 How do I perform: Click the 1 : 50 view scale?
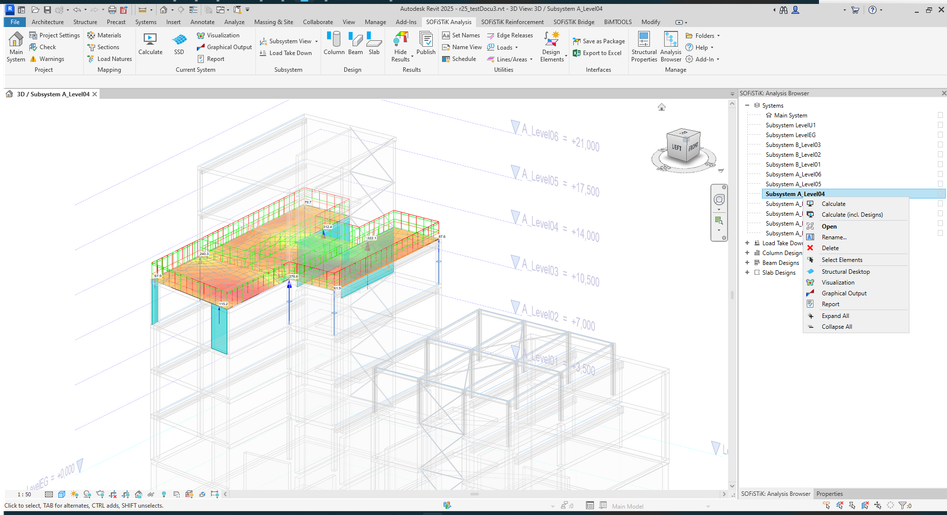click(x=24, y=494)
